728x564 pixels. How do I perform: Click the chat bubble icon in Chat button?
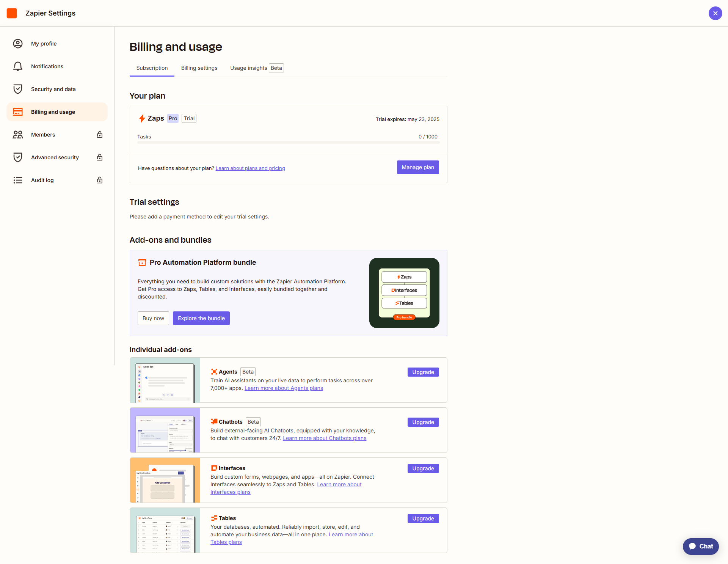[692, 547]
